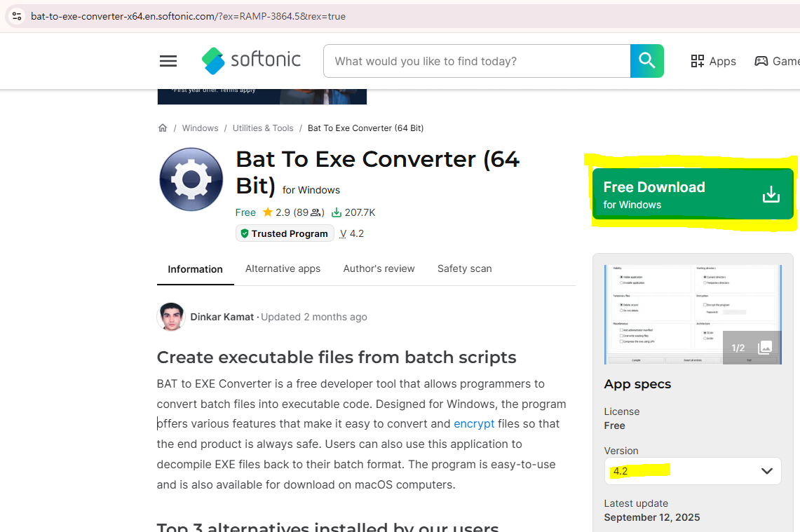Click the download arrow icon on Free Download

(x=771, y=194)
